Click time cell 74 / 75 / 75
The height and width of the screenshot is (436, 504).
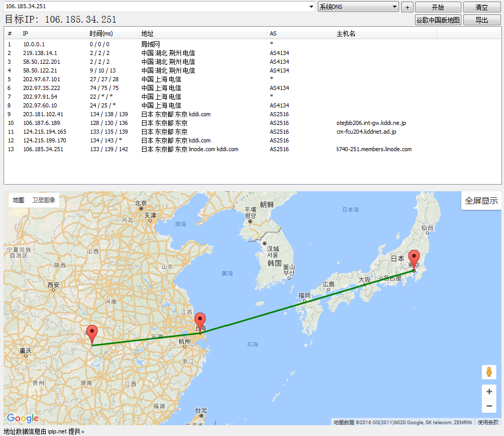pyautogui.click(x=104, y=88)
